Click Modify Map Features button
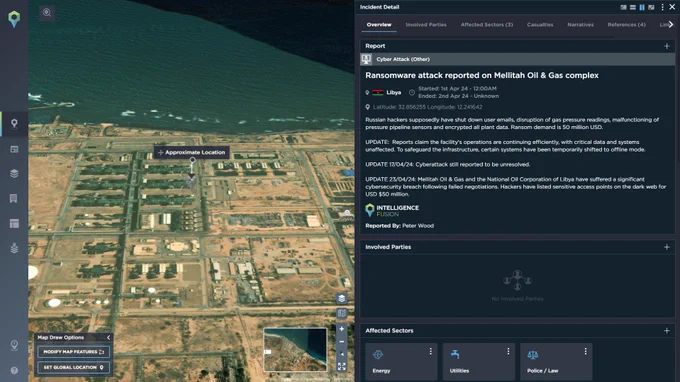 tap(73, 352)
